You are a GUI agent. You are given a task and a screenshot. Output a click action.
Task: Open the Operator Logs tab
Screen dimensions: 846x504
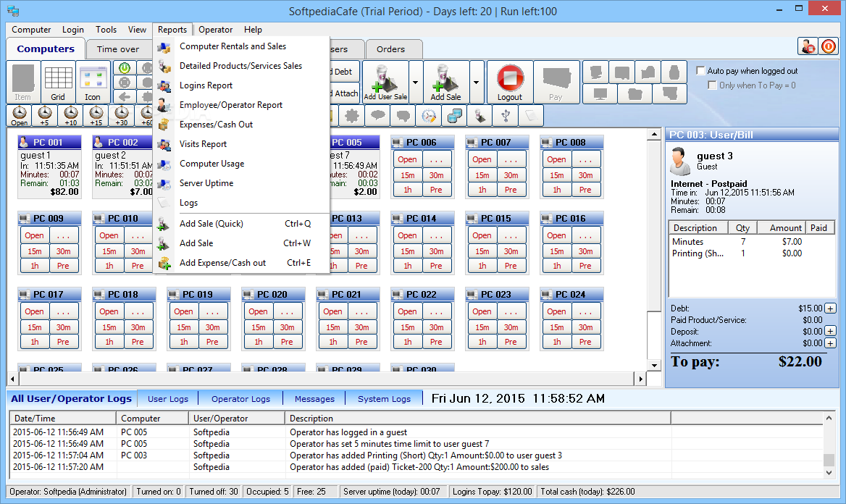(240, 399)
